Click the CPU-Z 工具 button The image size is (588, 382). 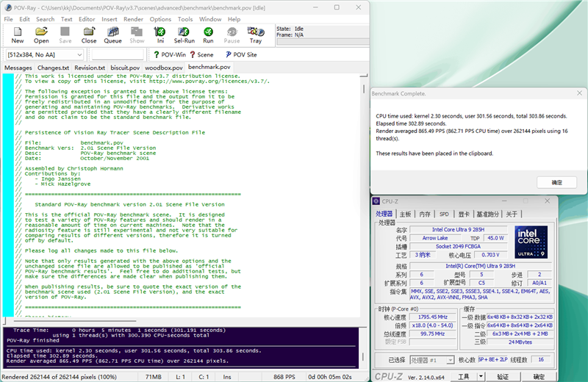[x=464, y=376]
